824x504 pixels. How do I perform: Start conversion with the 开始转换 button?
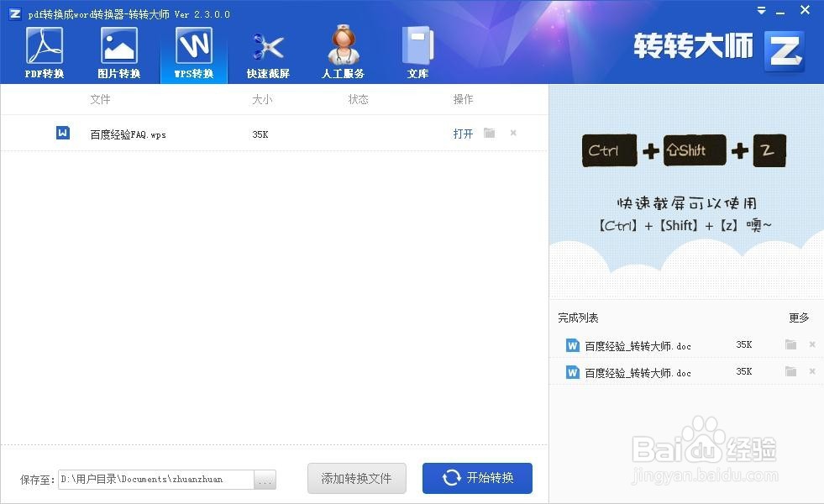[x=477, y=478]
